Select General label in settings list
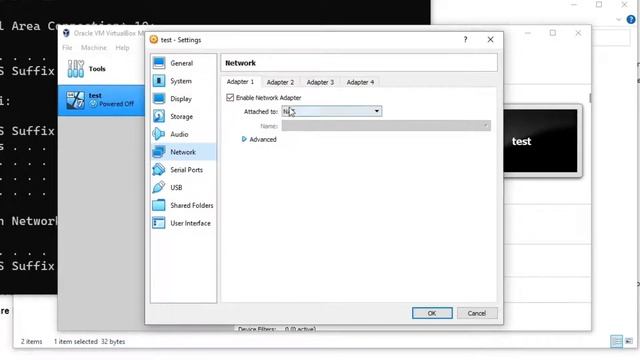640x360 pixels. [x=182, y=63]
